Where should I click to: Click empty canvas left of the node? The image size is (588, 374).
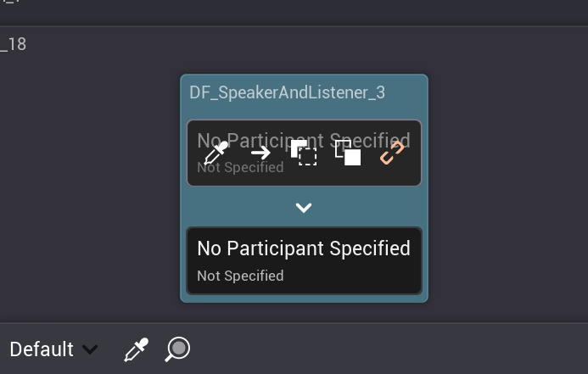(85, 187)
